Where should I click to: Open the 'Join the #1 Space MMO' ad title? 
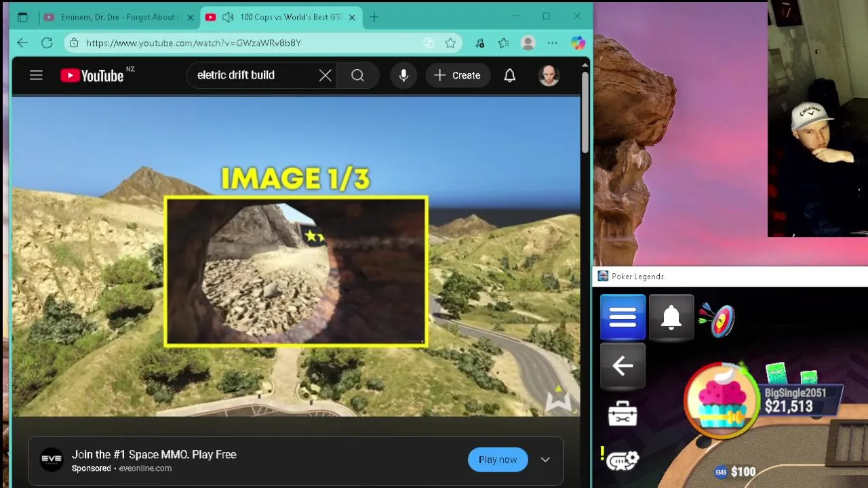154,454
